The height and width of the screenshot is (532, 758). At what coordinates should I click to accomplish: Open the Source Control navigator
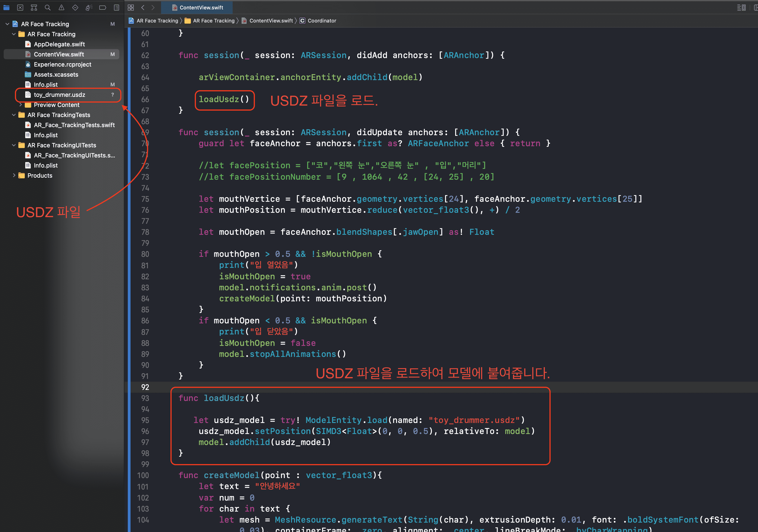point(20,7)
